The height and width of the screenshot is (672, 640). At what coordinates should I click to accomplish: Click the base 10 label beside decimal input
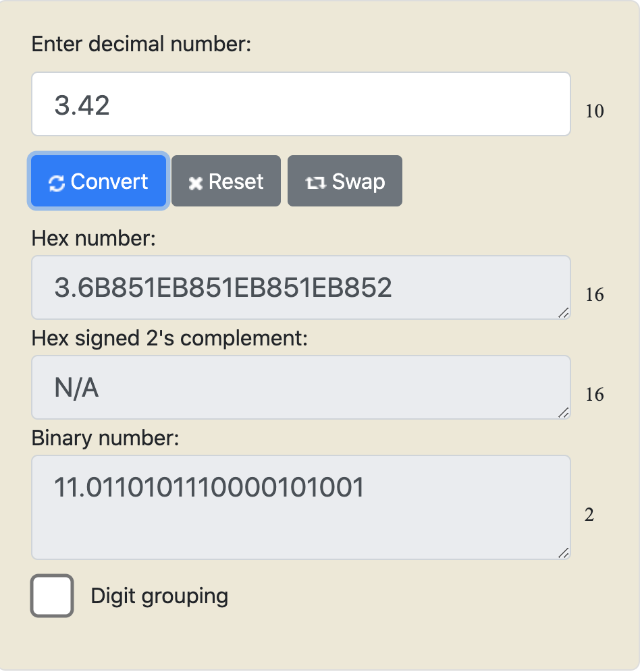[596, 112]
